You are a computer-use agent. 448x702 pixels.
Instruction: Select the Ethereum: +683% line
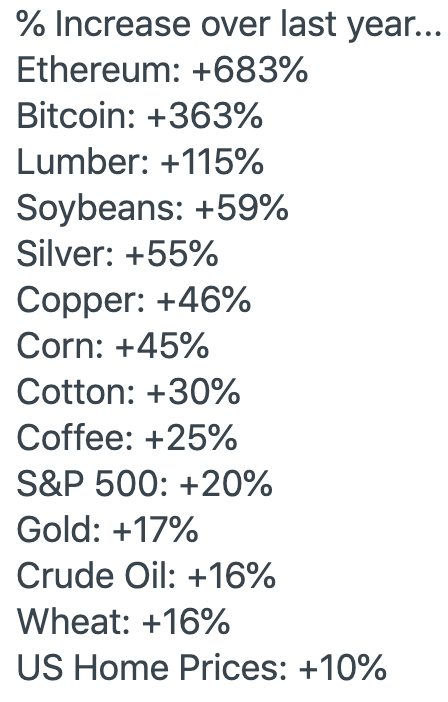[x=162, y=70]
